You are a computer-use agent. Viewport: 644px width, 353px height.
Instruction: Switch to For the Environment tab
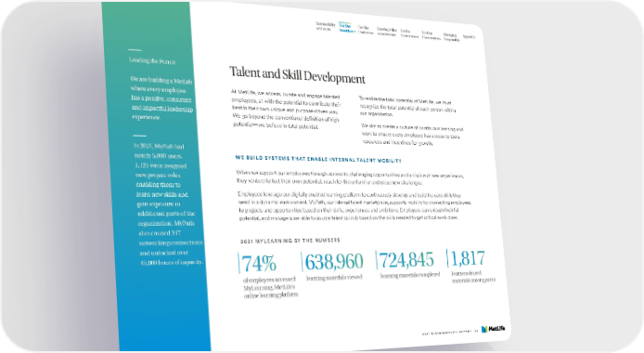(409, 33)
